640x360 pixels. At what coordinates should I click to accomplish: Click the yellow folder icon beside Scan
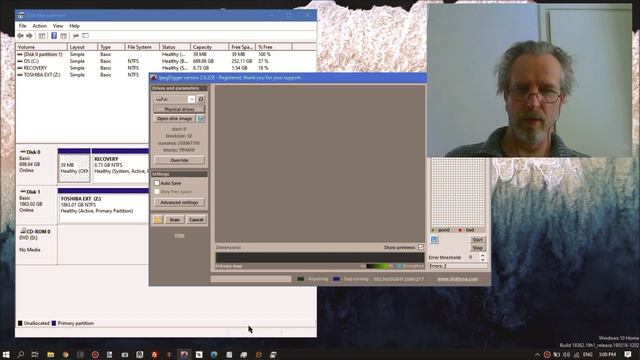158,220
